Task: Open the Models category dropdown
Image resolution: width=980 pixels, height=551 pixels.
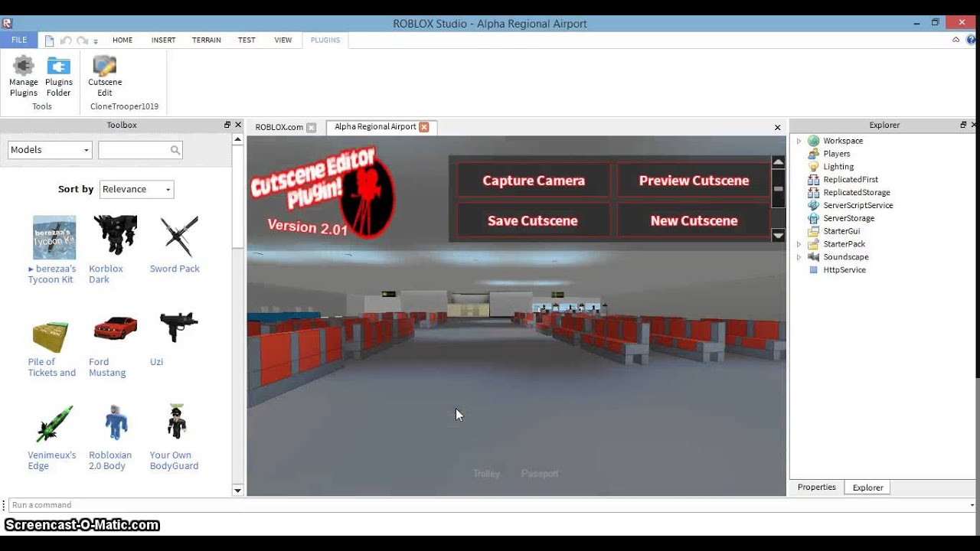Action: pyautogui.click(x=50, y=150)
